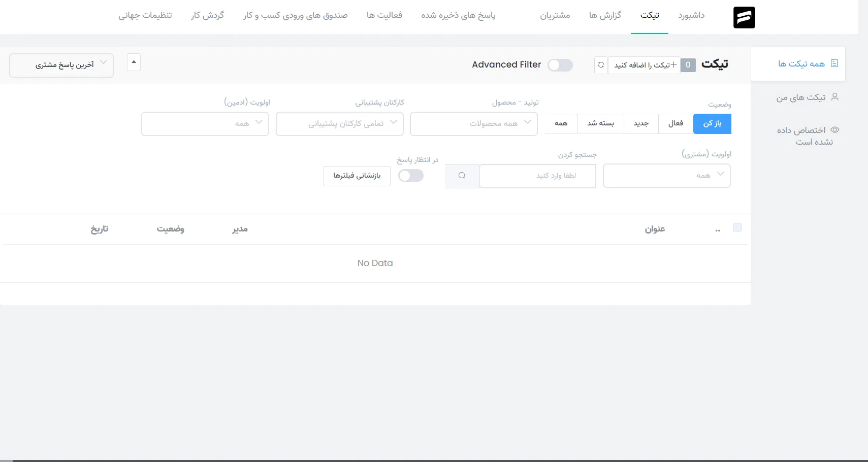Open the آخرین پاسخ مشتری sort dropdown
The width and height of the screenshot is (868, 462).
[x=61, y=65]
